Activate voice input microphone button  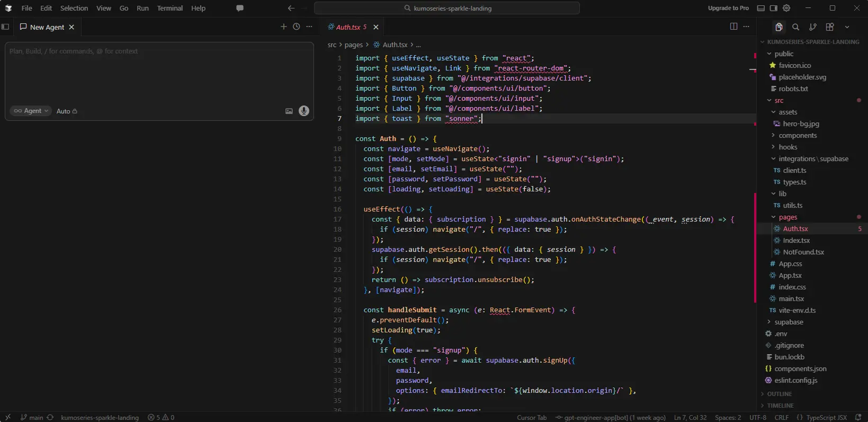(x=304, y=111)
